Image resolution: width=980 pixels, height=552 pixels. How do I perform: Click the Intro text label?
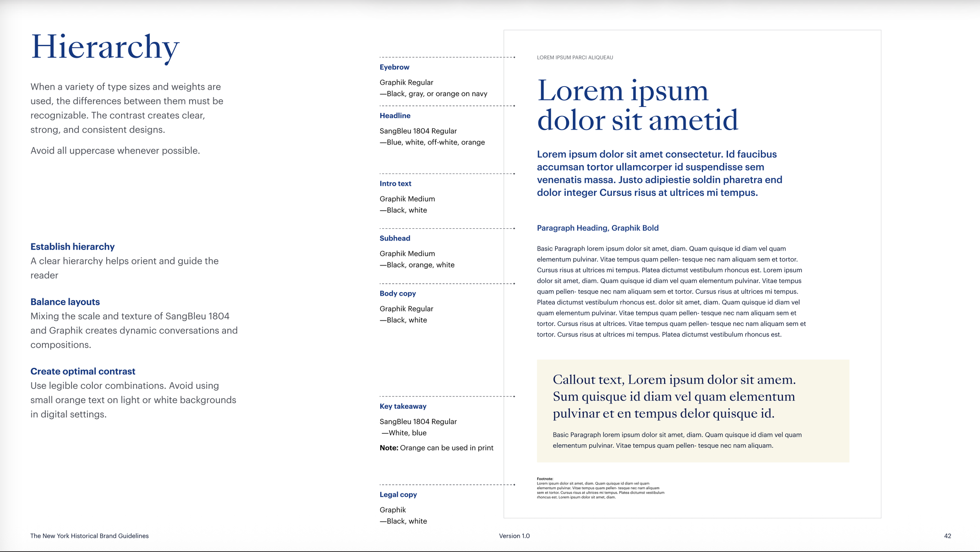tap(395, 183)
